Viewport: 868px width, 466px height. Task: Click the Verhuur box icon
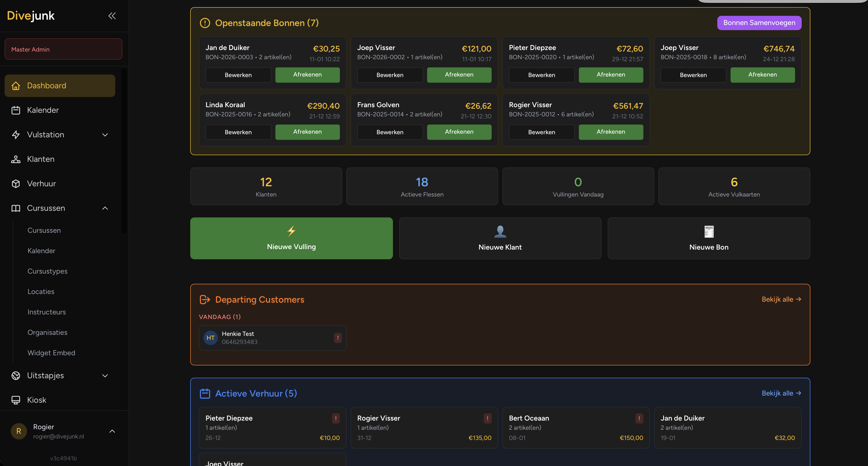pos(16,184)
